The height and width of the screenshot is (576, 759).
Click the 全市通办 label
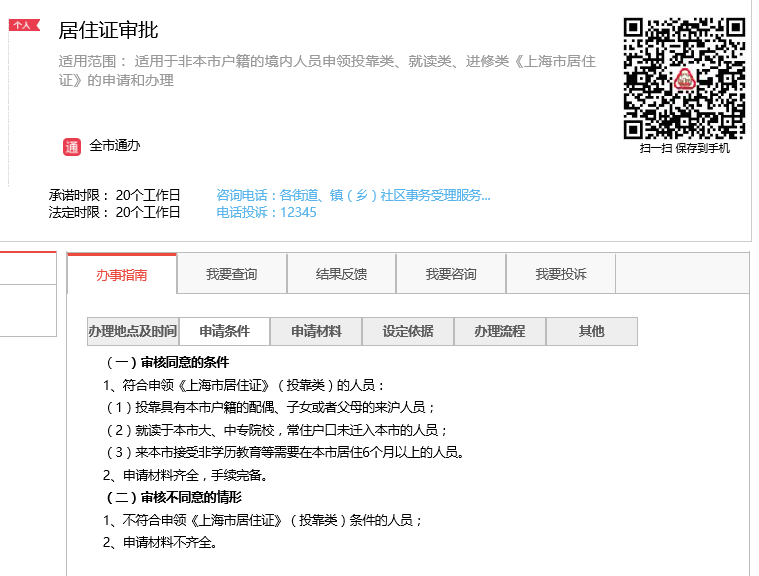pos(115,146)
